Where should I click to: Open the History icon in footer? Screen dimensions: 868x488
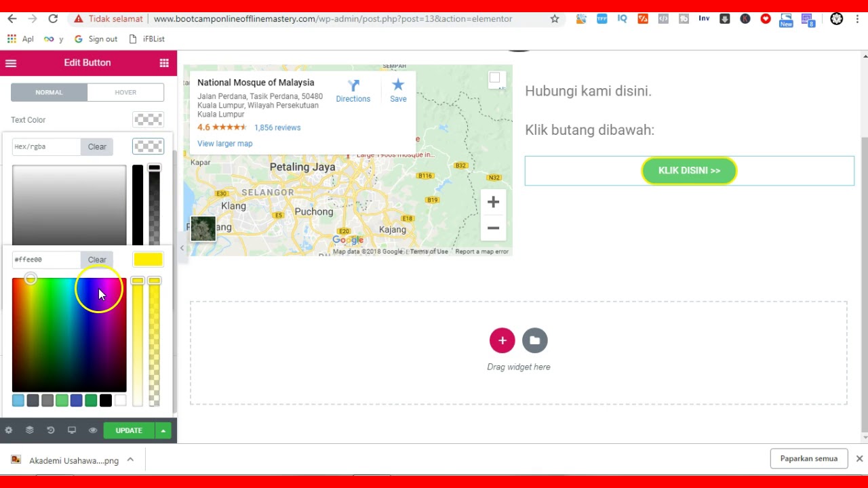[x=51, y=430]
